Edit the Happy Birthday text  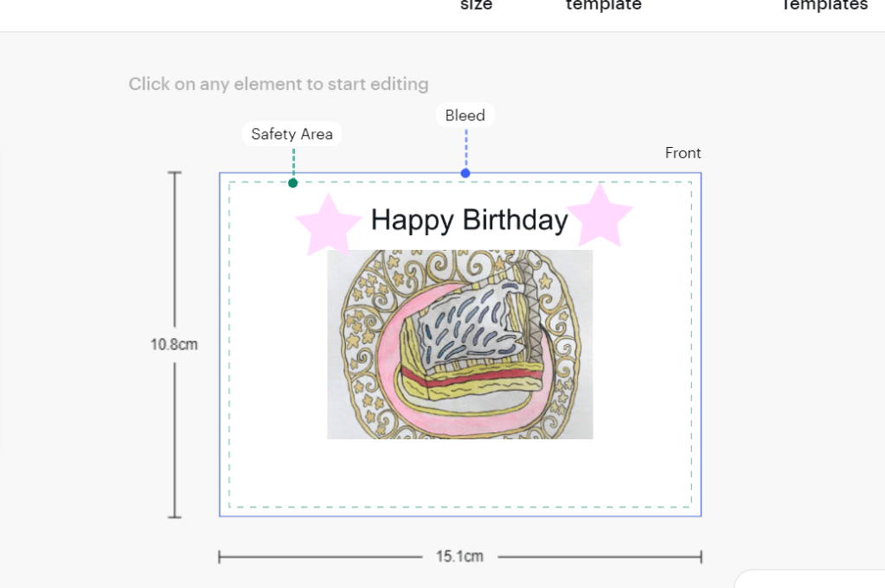point(469,220)
